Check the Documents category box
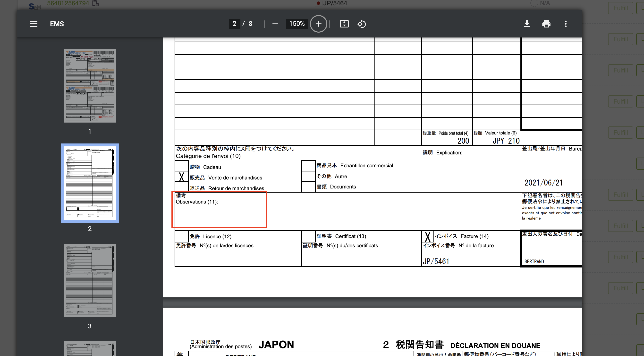 click(x=308, y=187)
